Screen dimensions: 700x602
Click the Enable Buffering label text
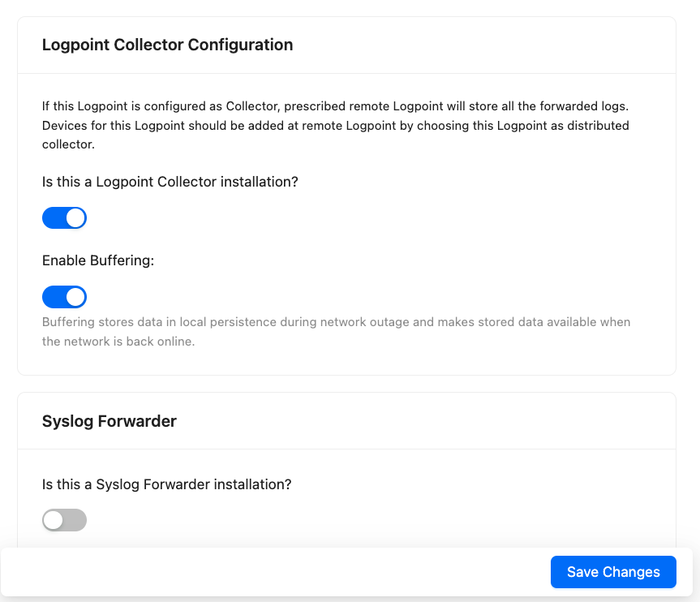(97, 260)
